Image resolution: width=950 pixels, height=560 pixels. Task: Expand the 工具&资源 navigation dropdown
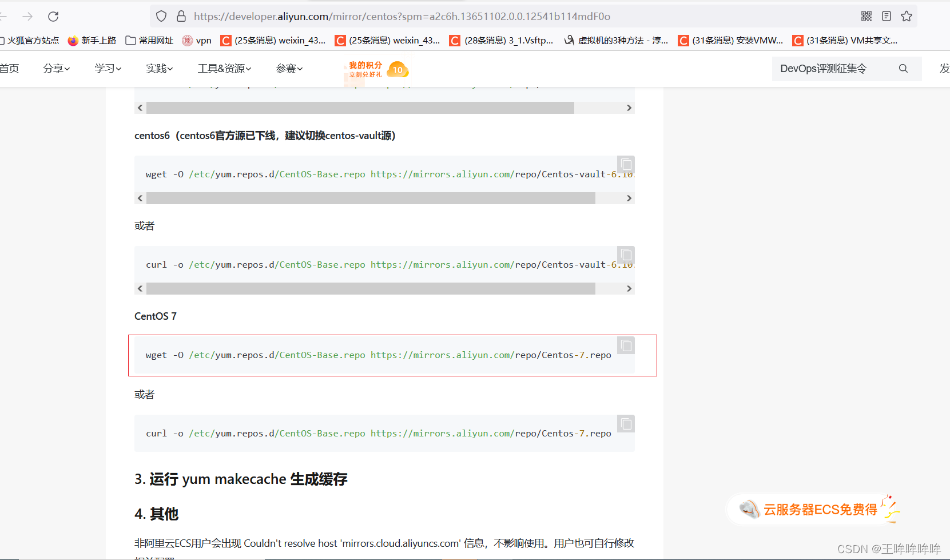pyautogui.click(x=224, y=69)
